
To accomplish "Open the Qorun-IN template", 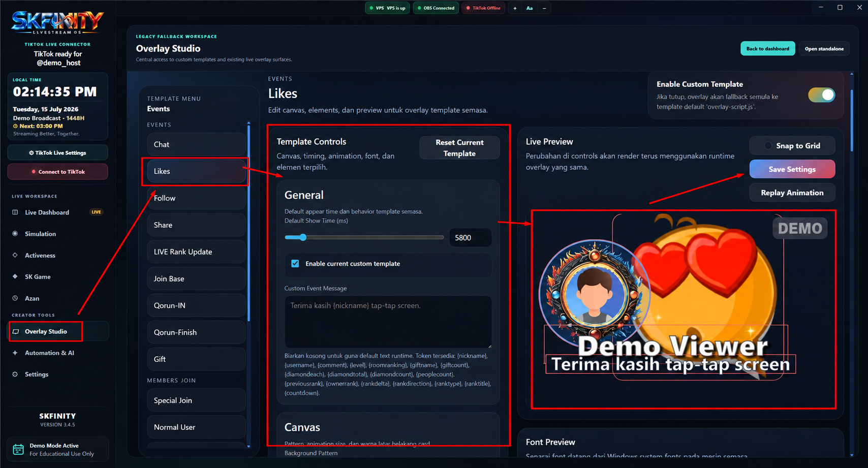I will (x=196, y=305).
